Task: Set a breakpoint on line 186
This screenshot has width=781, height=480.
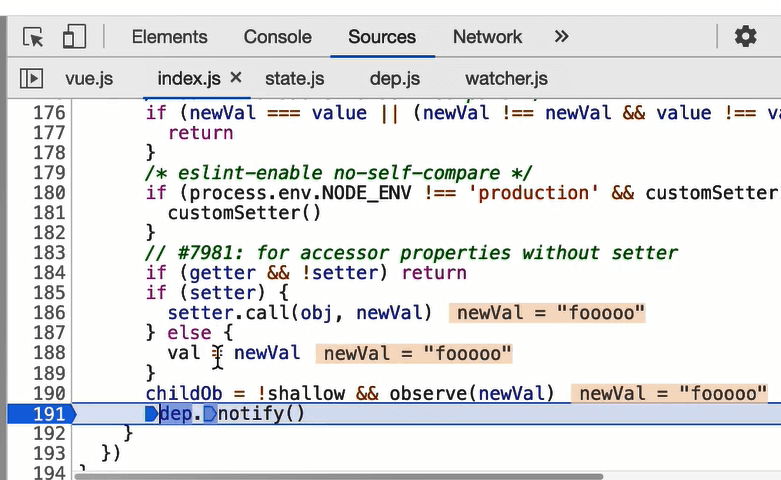Action: click(x=49, y=313)
